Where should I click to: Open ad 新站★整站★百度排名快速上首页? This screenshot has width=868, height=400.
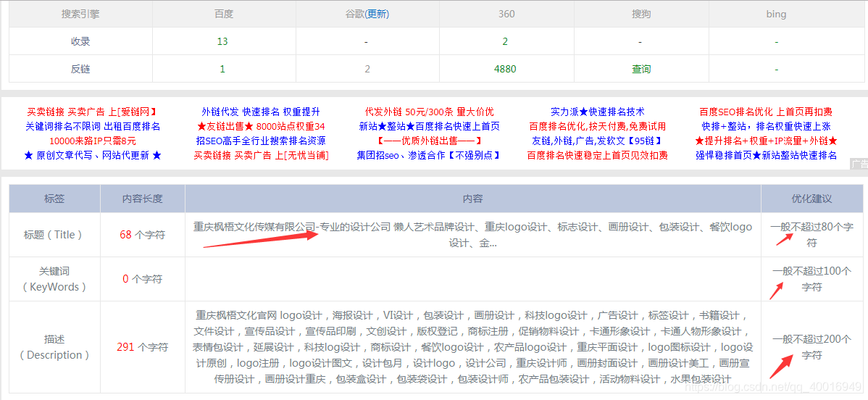point(429,126)
